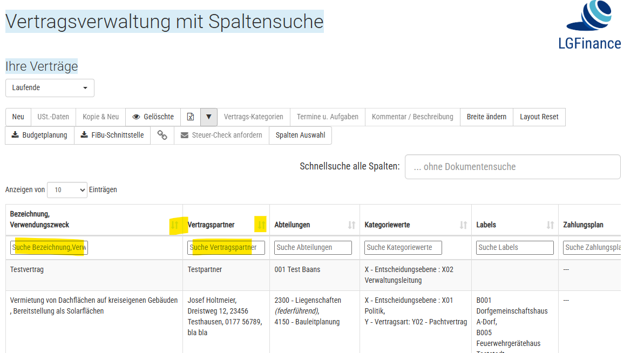The height and width of the screenshot is (353, 644).
Task: Open Termine u. Aufgaben
Action: click(327, 117)
